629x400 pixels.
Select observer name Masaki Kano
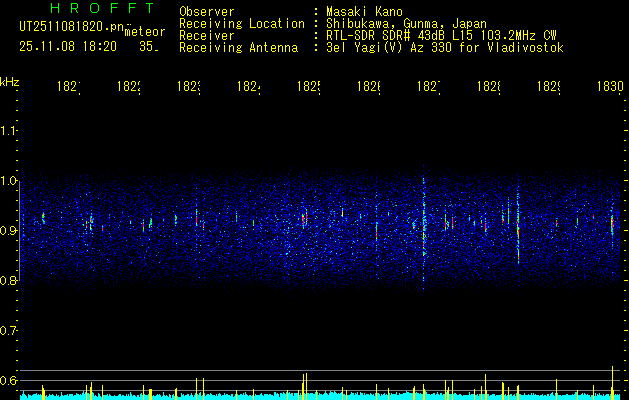pyautogui.click(x=364, y=11)
